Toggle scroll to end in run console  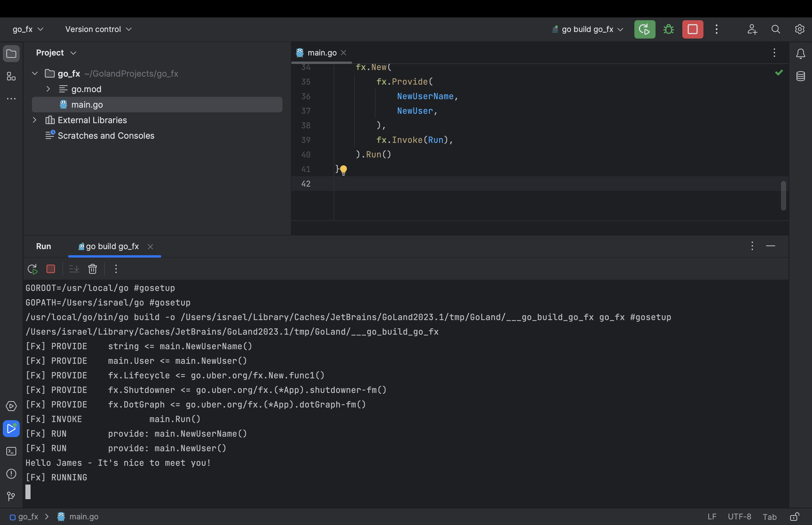(74, 269)
